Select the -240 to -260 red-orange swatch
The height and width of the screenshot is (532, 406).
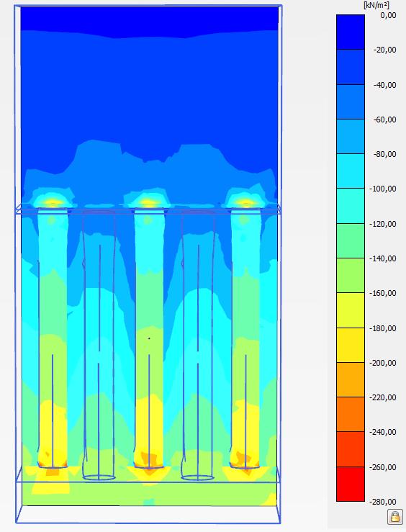point(351,449)
